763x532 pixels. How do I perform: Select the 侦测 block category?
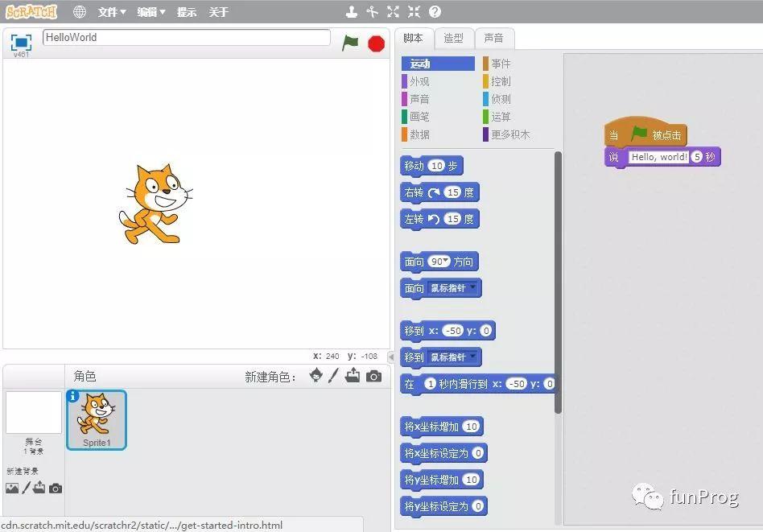[497, 99]
